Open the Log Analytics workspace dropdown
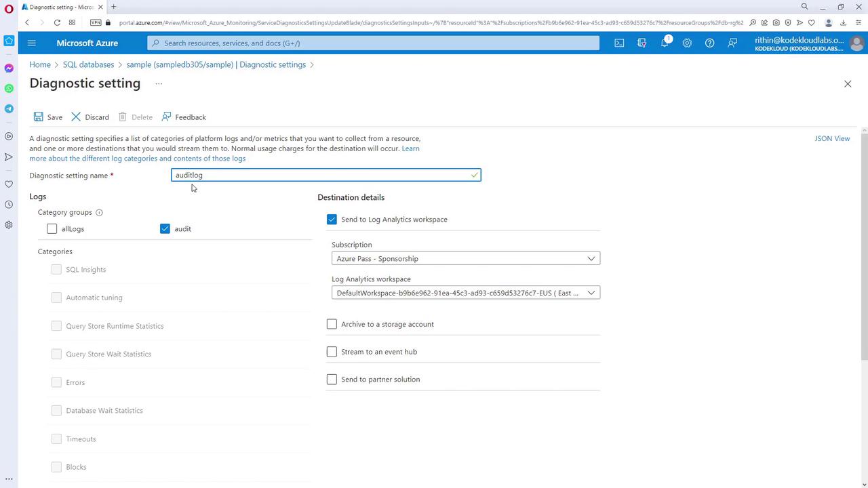 point(465,293)
